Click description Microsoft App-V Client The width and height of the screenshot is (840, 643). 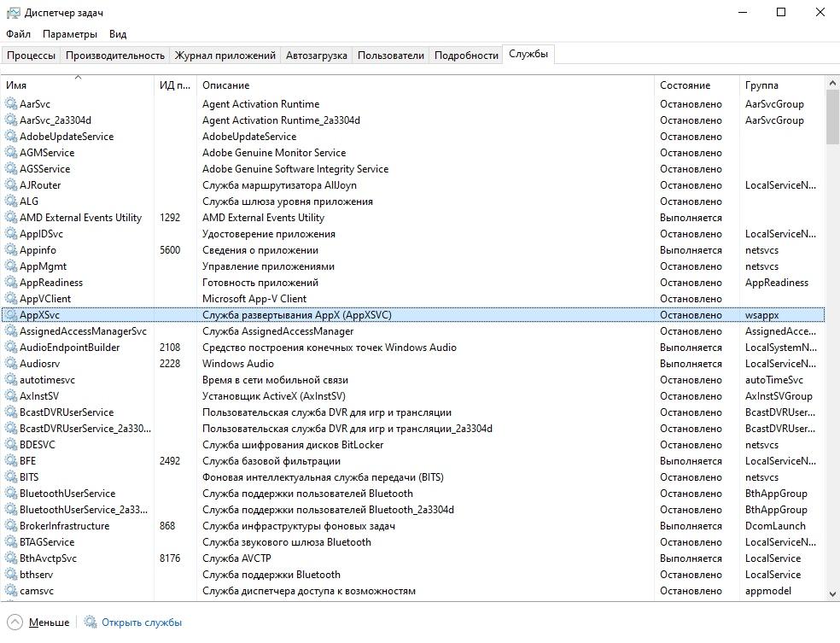tap(254, 299)
